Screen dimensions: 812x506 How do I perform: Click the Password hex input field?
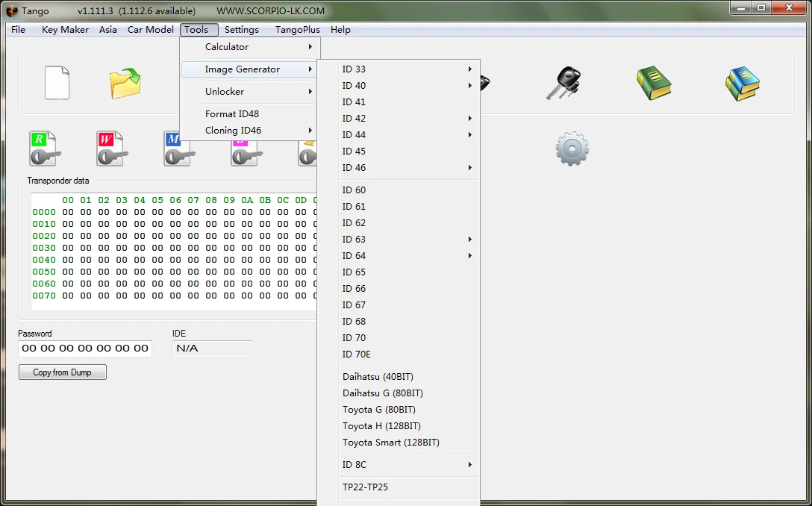85,349
